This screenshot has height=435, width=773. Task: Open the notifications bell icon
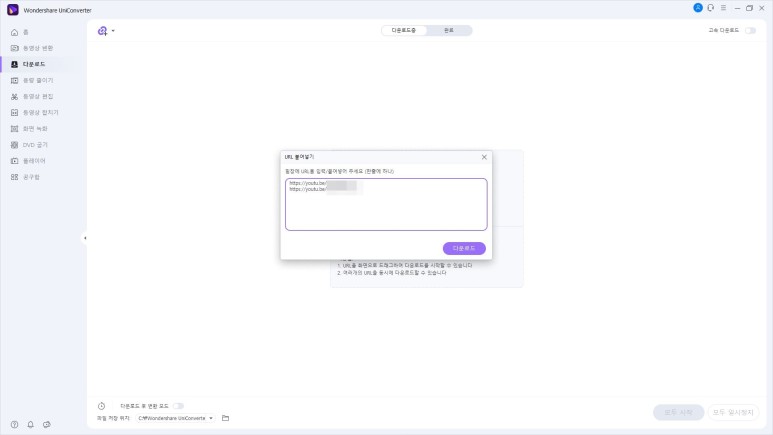tap(31, 425)
